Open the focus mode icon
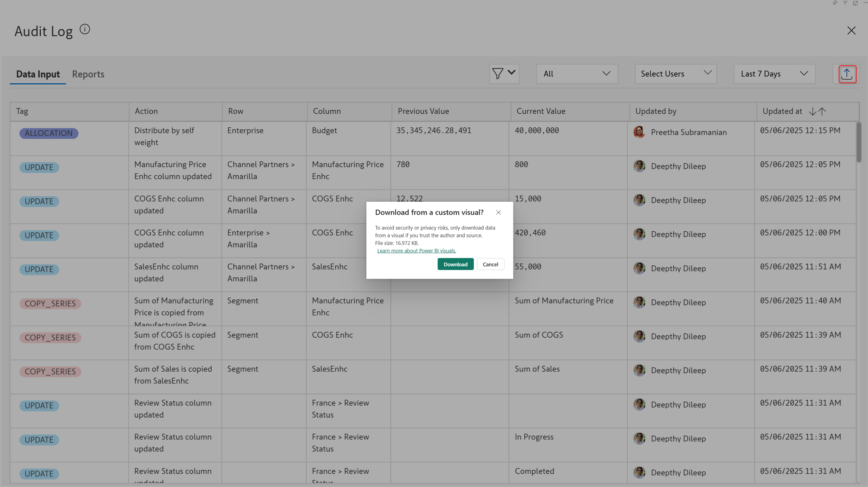The image size is (868, 487). point(856,3)
